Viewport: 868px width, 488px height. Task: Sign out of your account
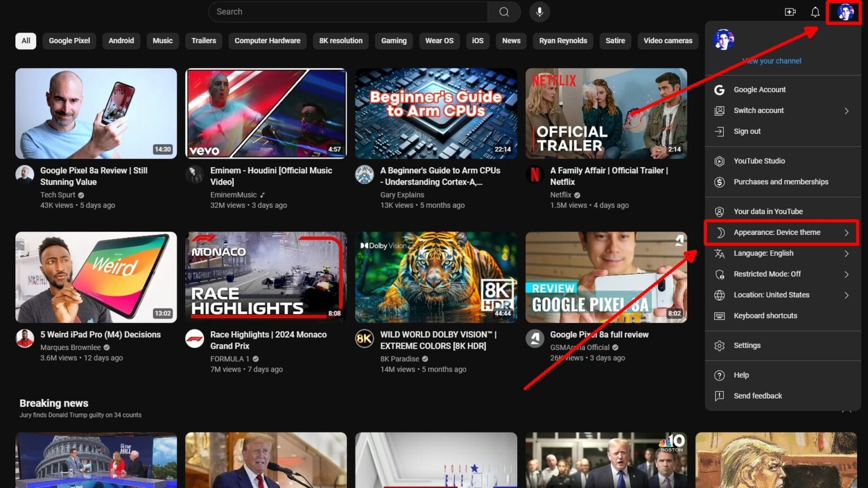tap(747, 131)
